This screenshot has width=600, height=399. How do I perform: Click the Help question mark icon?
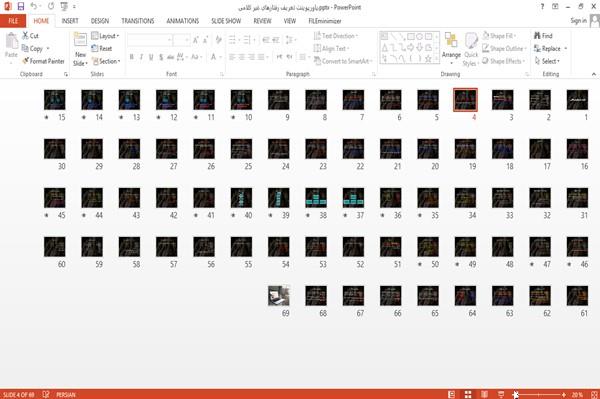pos(542,7)
